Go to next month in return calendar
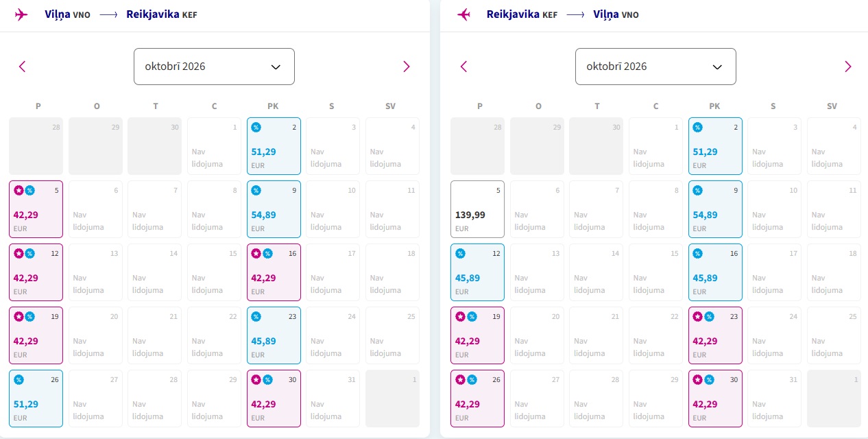Viewport: 868px width, 439px height. [x=847, y=67]
